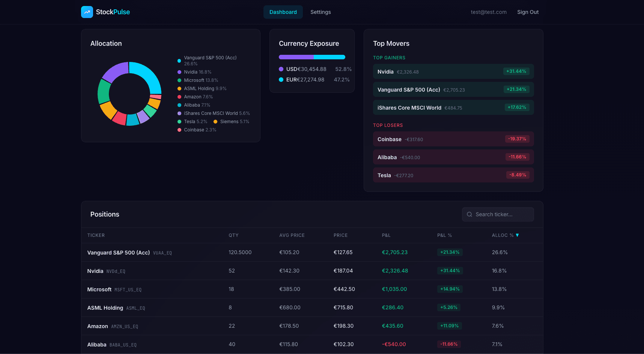
Task: Click the USD €30,454.88 exposure row
Action: pos(315,69)
